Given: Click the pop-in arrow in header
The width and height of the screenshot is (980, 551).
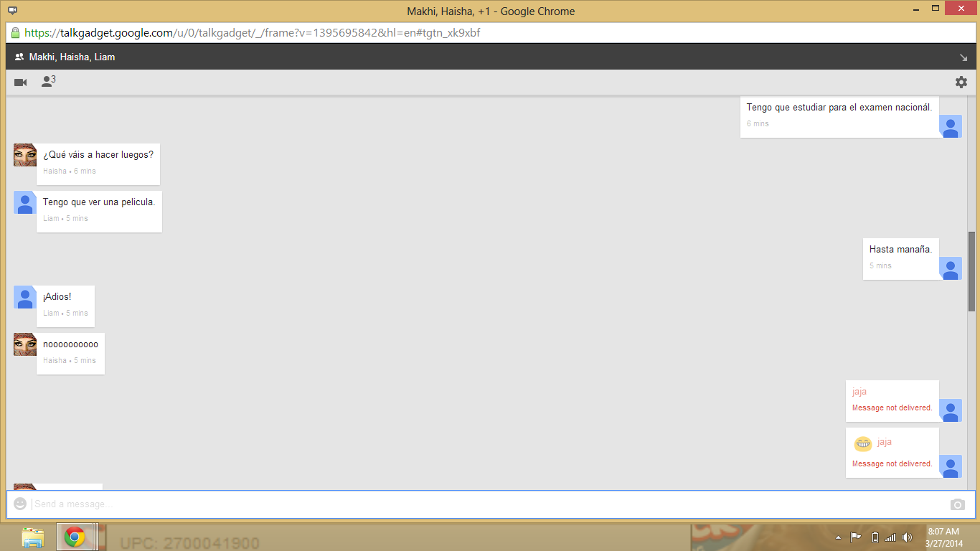Looking at the screenshot, I should (x=963, y=57).
